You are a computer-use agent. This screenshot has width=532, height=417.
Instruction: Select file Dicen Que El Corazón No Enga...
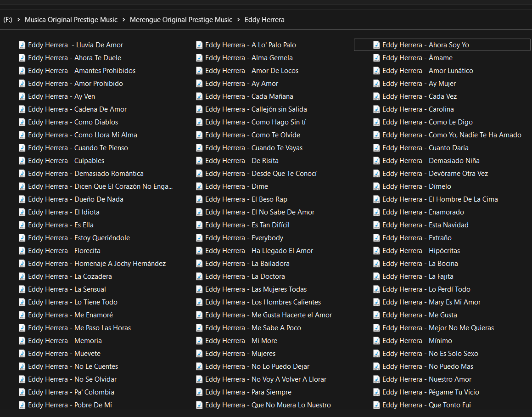(95, 186)
